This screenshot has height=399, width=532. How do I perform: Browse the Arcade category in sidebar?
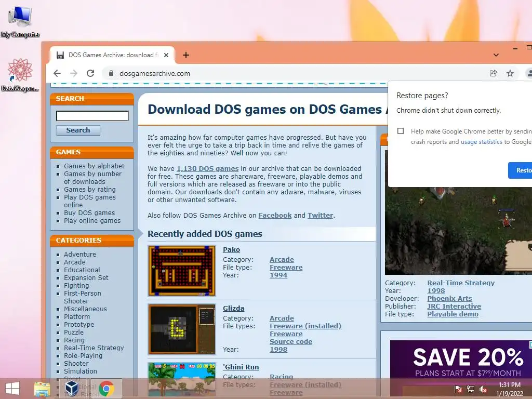click(75, 262)
